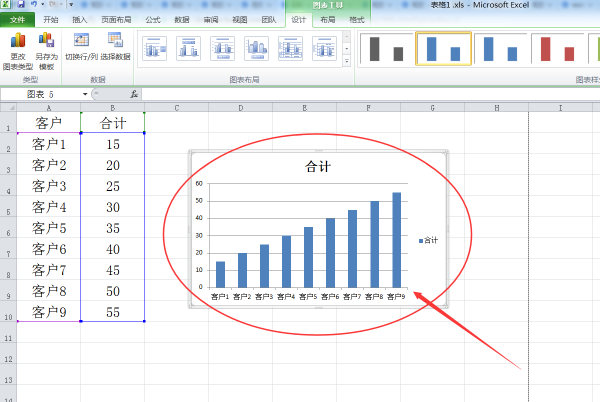Open the Name Box dropdown
The width and height of the screenshot is (600, 402).
(x=85, y=94)
